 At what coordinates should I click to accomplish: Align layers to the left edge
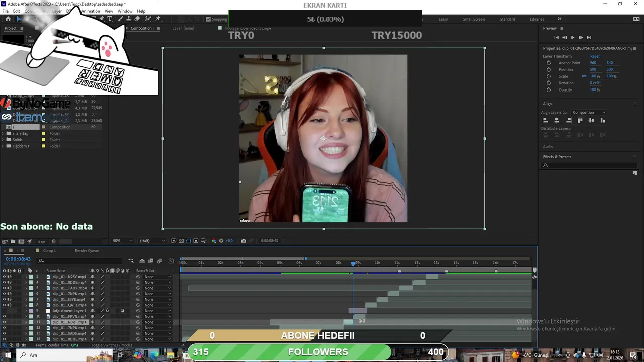pyautogui.click(x=545, y=120)
